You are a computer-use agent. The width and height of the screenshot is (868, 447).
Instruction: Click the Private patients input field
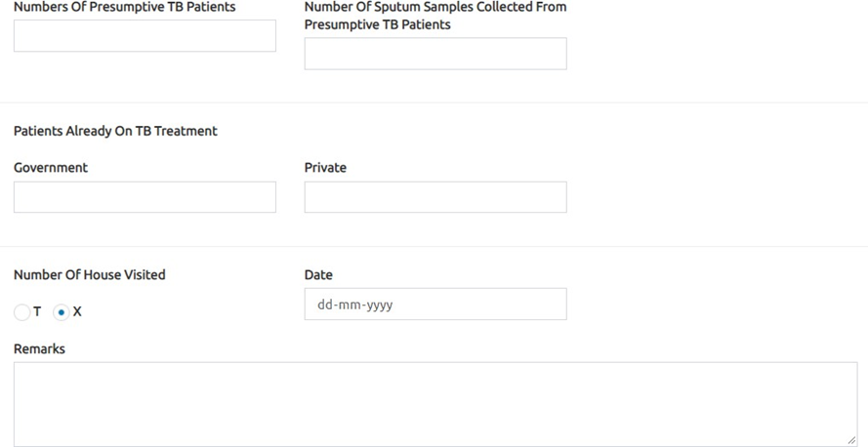(x=435, y=197)
